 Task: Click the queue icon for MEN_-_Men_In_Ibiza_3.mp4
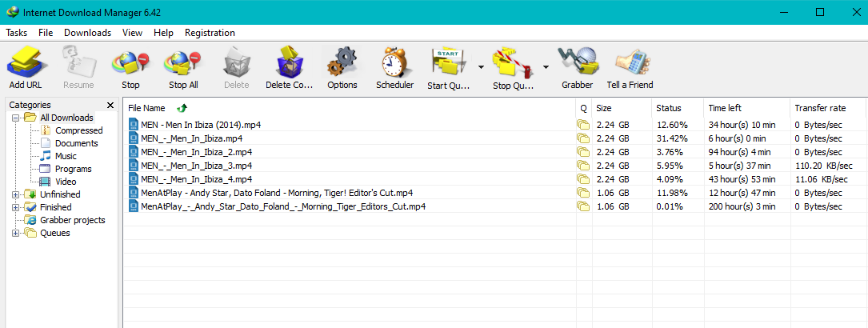click(x=583, y=166)
